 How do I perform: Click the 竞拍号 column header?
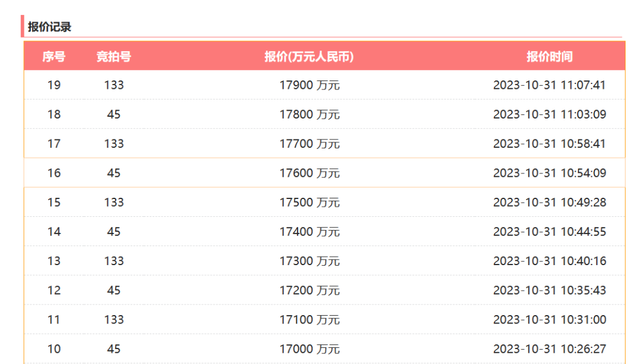pos(114,57)
